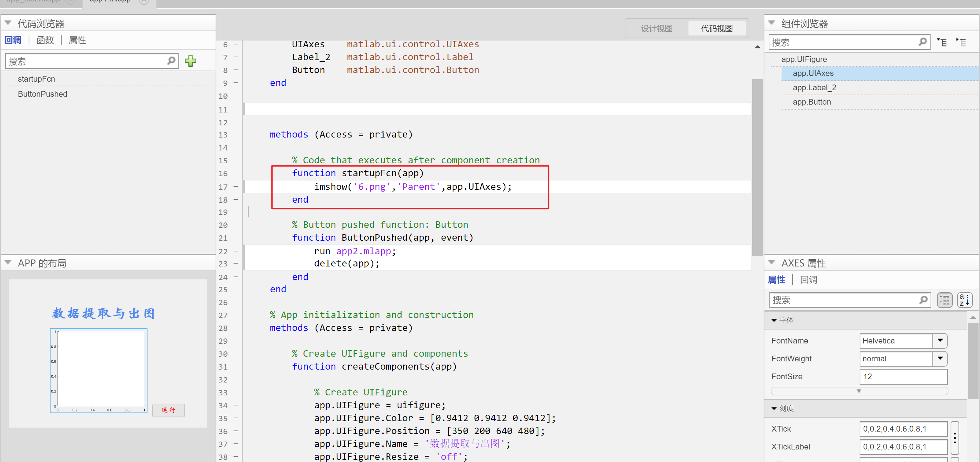This screenshot has width=980, height=462.
Task: Click the 'function ButtonPushed(app, event)' line
Action: [x=383, y=238]
